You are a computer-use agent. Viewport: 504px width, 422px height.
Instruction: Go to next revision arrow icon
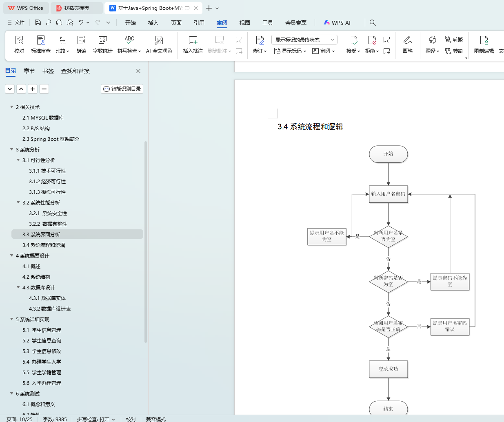click(387, 51)
